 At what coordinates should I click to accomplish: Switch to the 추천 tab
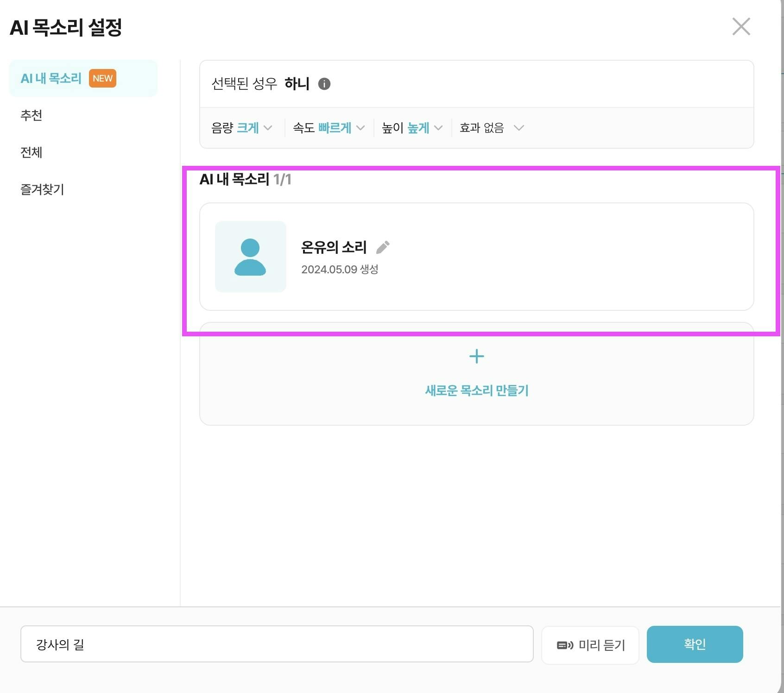click(32, 115)
